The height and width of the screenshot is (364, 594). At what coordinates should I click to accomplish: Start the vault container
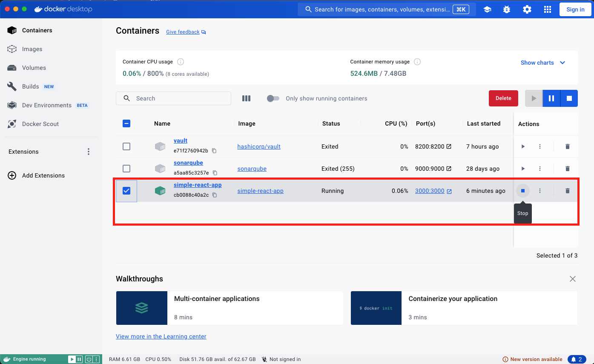(x=523, y=146)
